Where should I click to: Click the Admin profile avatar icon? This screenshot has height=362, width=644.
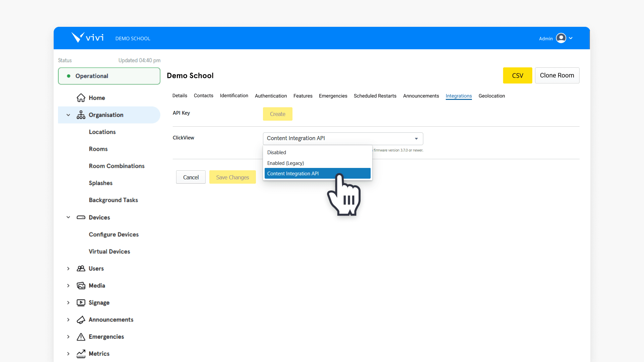coord(561,38)
